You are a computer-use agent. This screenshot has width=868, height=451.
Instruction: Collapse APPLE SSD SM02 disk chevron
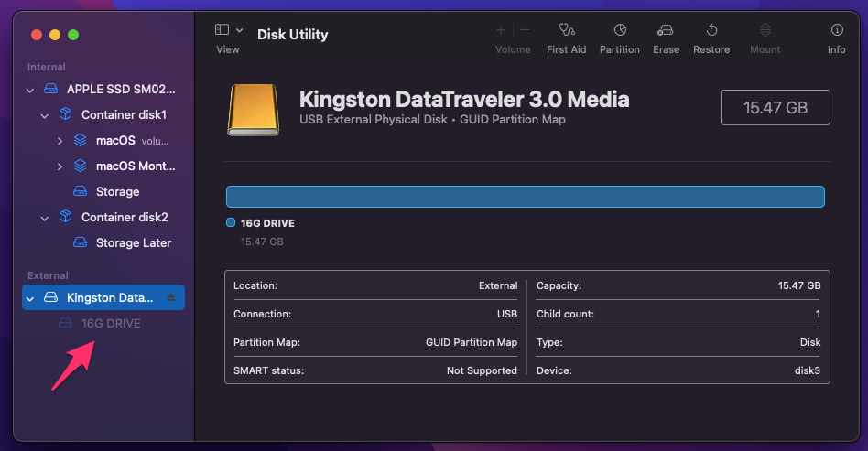[x=30, y=90]
